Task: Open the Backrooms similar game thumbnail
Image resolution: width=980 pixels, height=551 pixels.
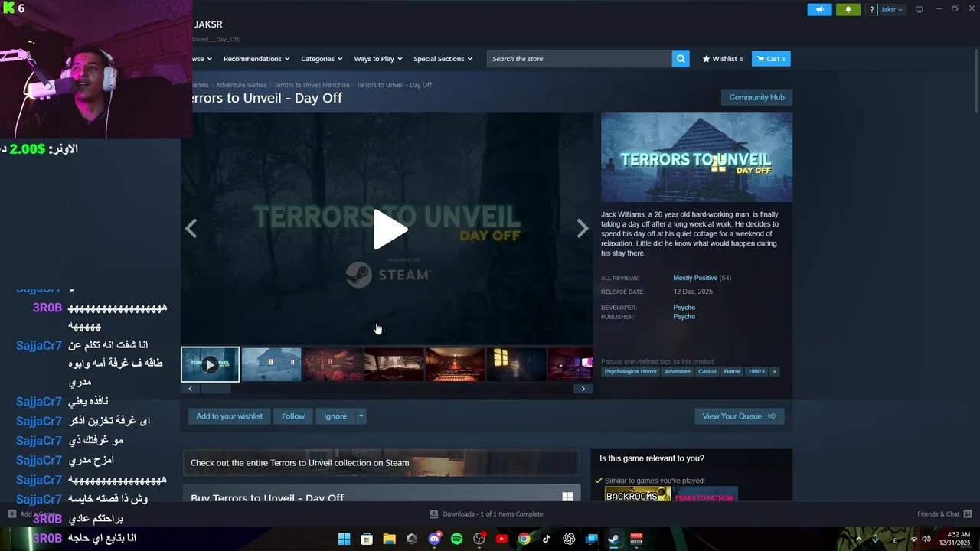Action: (x=638, y=495)
